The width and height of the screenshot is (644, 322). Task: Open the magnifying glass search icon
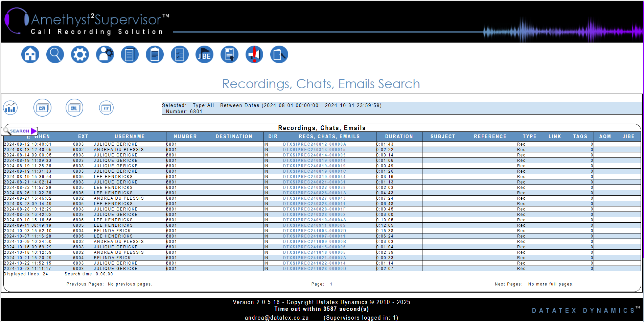(55, 54)
